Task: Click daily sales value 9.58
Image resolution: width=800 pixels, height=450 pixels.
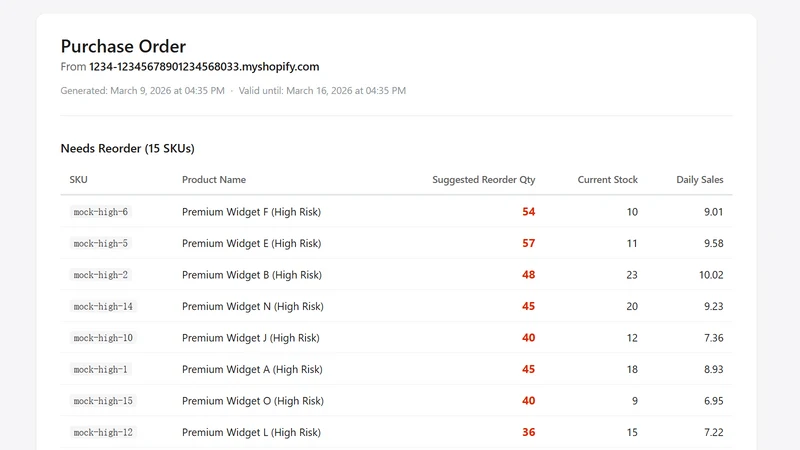Action: click(714, 243)
